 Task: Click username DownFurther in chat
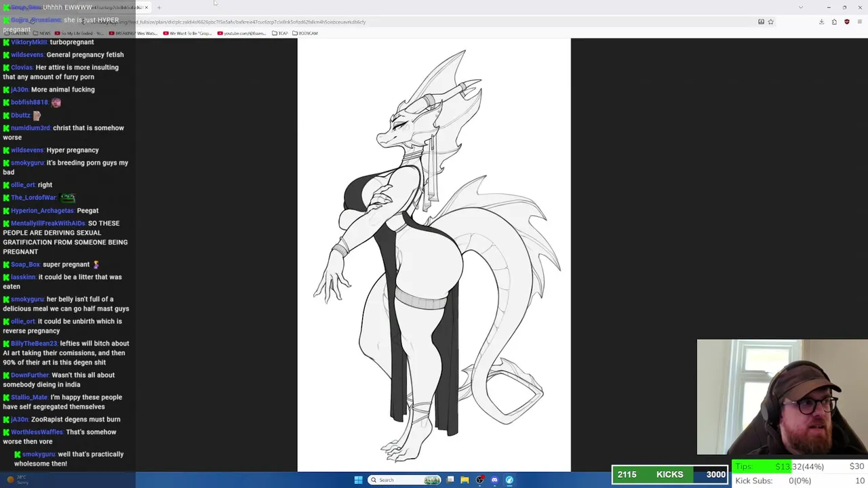(30, 375)
